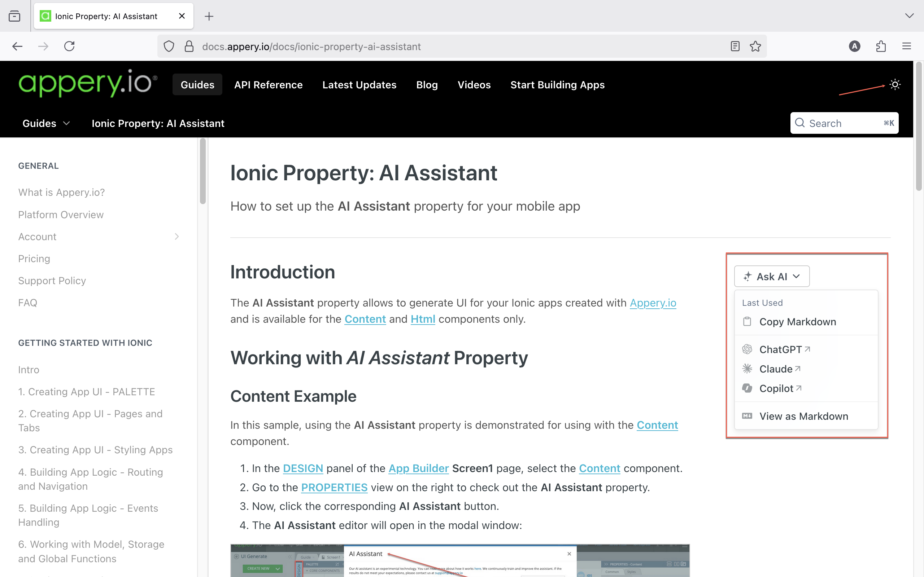Expand the Account sidebar section
The height and width of the screenshot is (577, 924).
pyautogui.click(x=176, y=237)
